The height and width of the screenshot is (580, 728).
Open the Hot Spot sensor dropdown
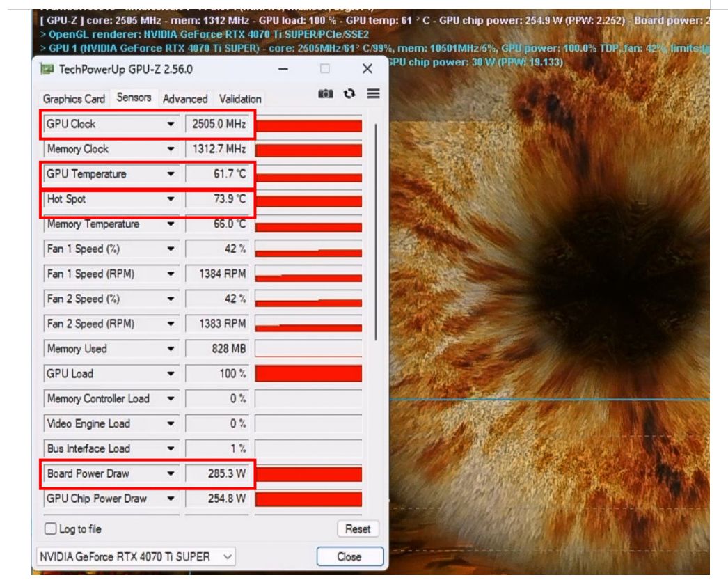171,198
